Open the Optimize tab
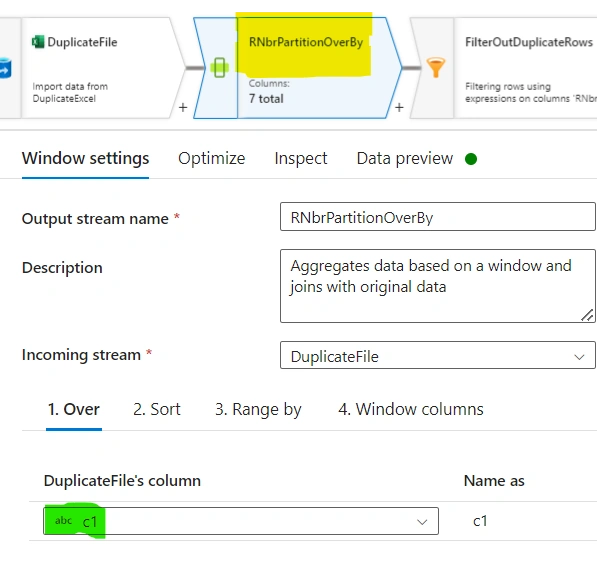The image size is (597, 565). coord(212,158)
